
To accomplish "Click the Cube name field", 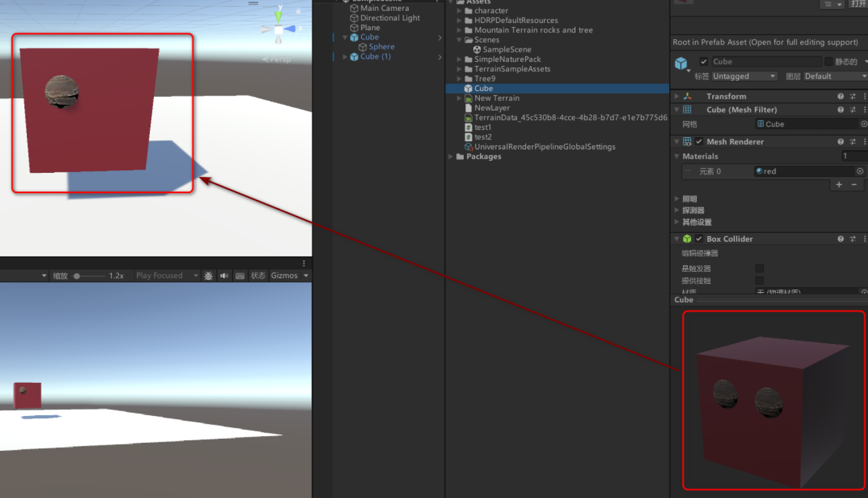I will pyautogui.click(x=766, y=61).
